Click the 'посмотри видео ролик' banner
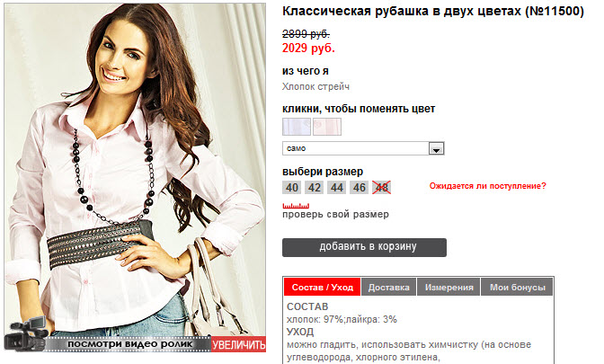604x364 pixels. [x=130, y=344]
